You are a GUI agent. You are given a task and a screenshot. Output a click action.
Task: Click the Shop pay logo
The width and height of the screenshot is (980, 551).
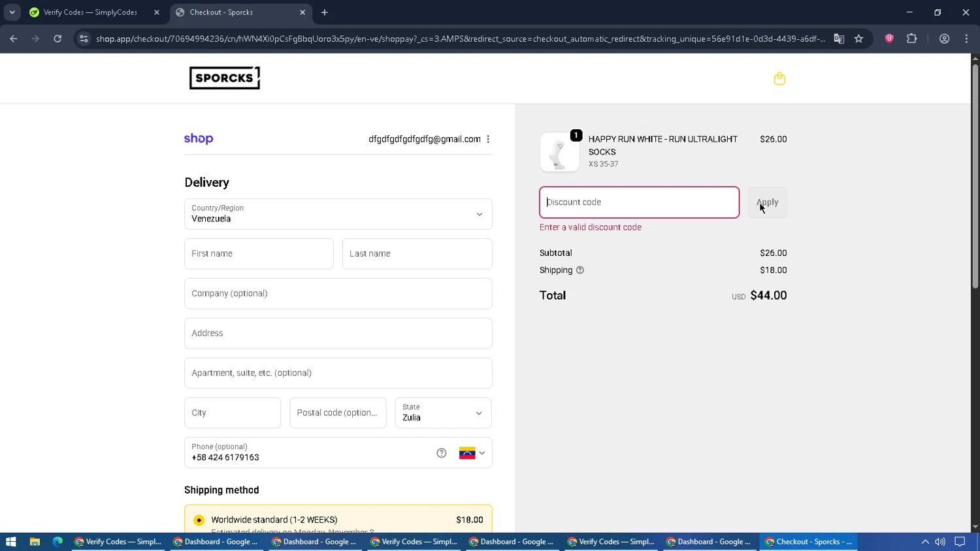click(x=199, y=138)
